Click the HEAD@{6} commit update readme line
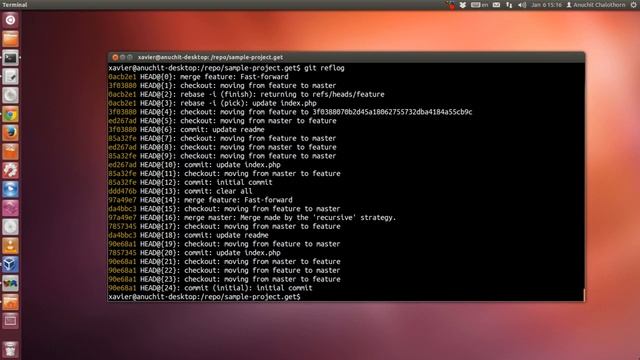This screenshot has width=640, height=360. [187, 129]
